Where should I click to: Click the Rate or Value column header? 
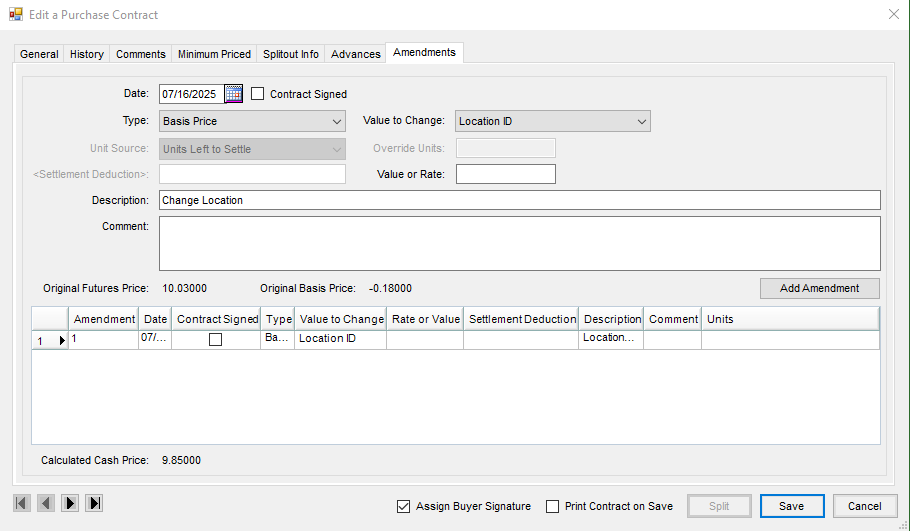tap(425, 319)
